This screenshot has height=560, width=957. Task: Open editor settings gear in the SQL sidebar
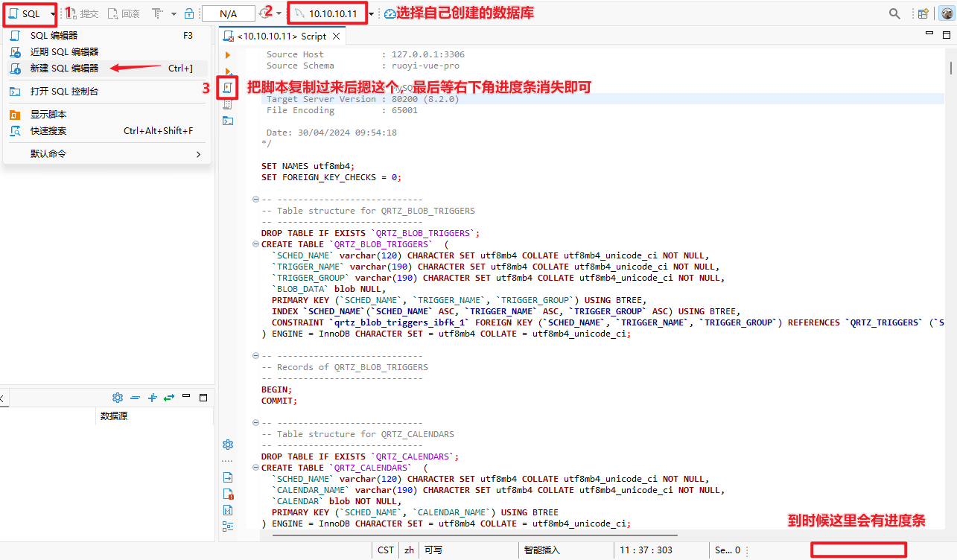228,445
